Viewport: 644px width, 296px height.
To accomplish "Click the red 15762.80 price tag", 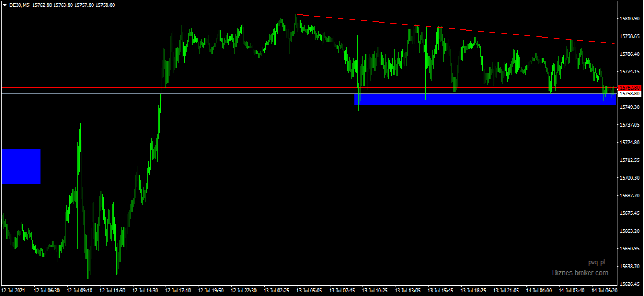I will pos(629,87).
